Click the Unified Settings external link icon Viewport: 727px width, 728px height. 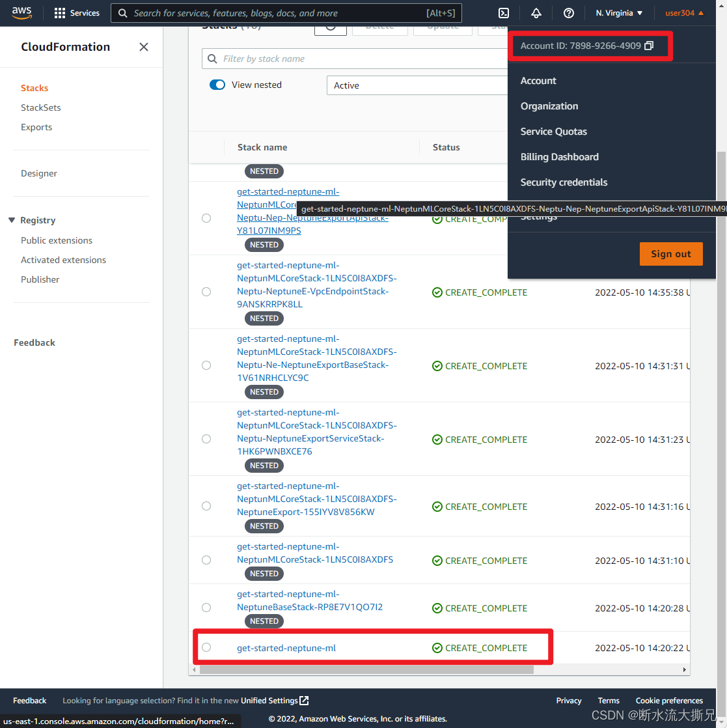point(305,700)
